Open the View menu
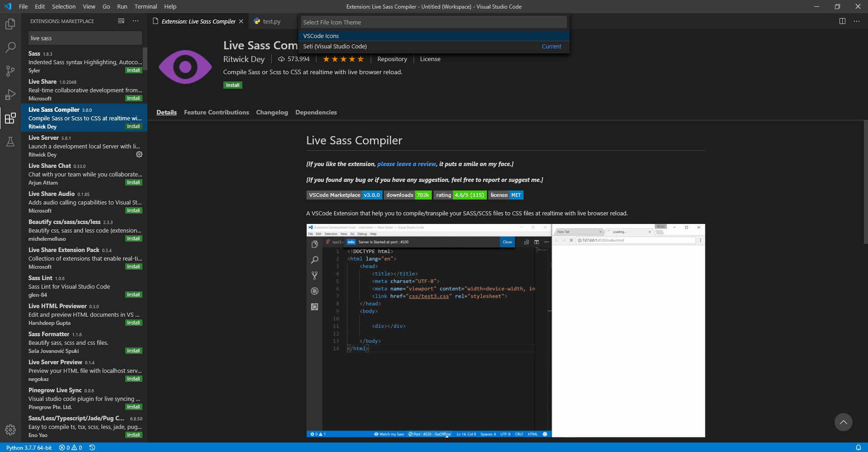Screen dimensions: 868x452 [89, 6]
